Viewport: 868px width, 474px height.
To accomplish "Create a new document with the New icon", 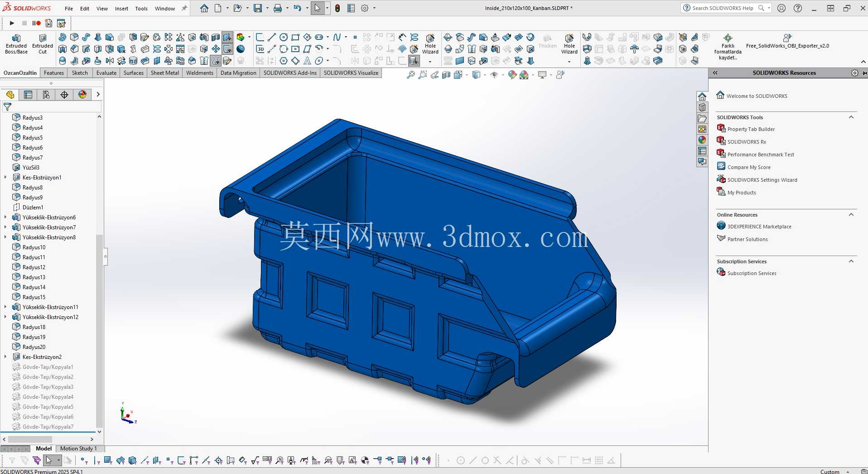I will click(x=218, y=8).
